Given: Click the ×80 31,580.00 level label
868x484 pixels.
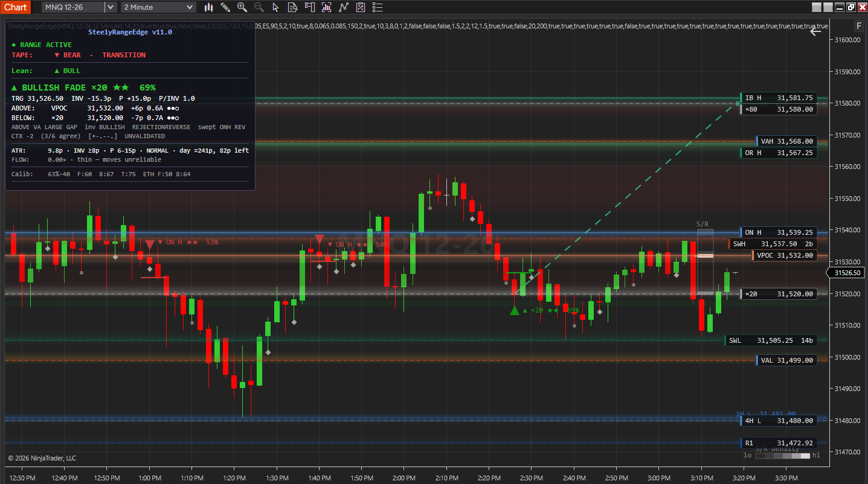Looking at the screenshot, I should pos(779,109).
